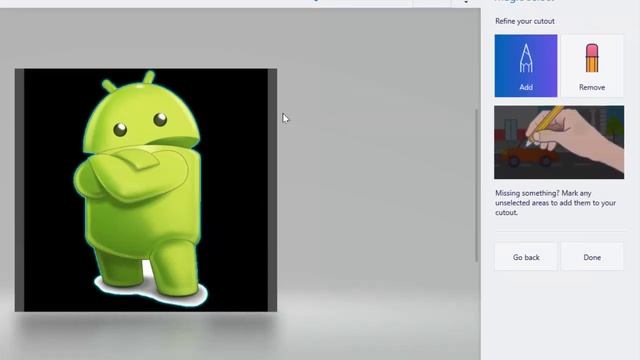Select the Add pencil tool
Viewport: 640px width, 360px height.
point(526,66)
